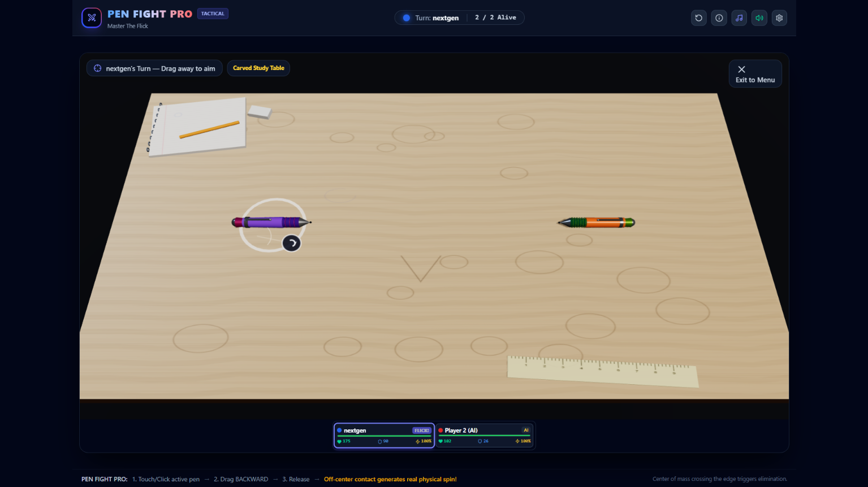The height and width of the screenshot is (487, 868).
Task: Click the white eraser on the table
Action: coord(260,111)
